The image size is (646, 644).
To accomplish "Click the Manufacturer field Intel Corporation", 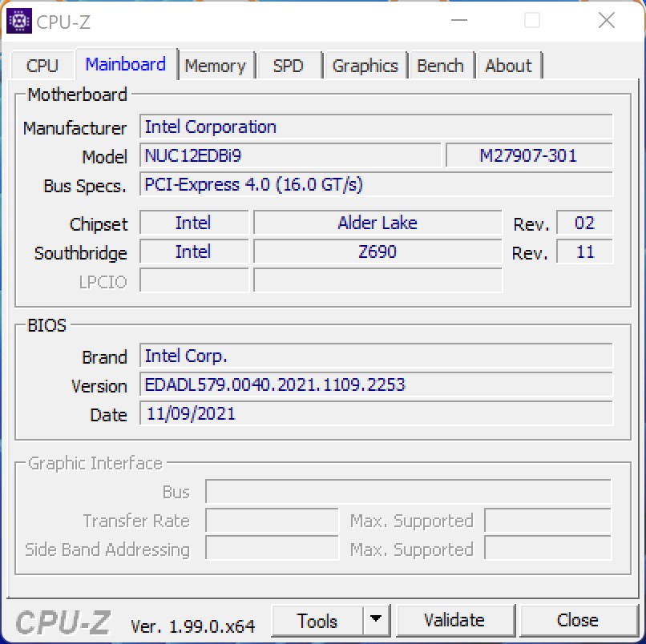I will 376,127.
